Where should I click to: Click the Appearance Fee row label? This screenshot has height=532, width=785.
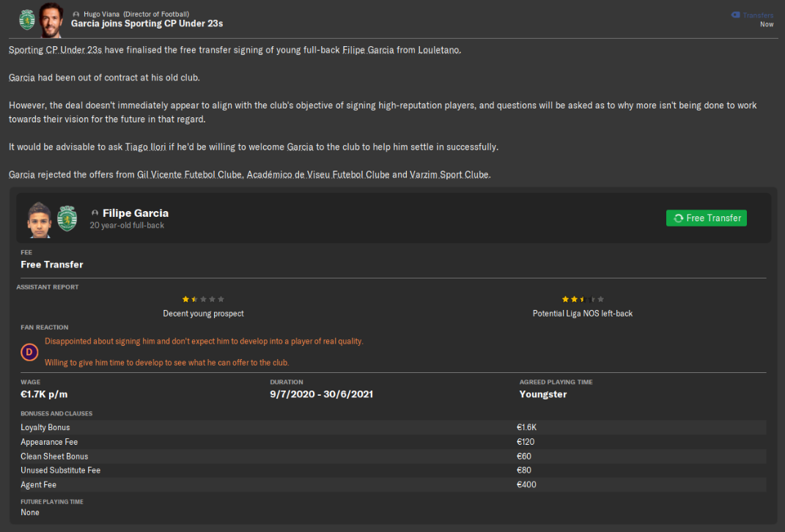[49, 442]
